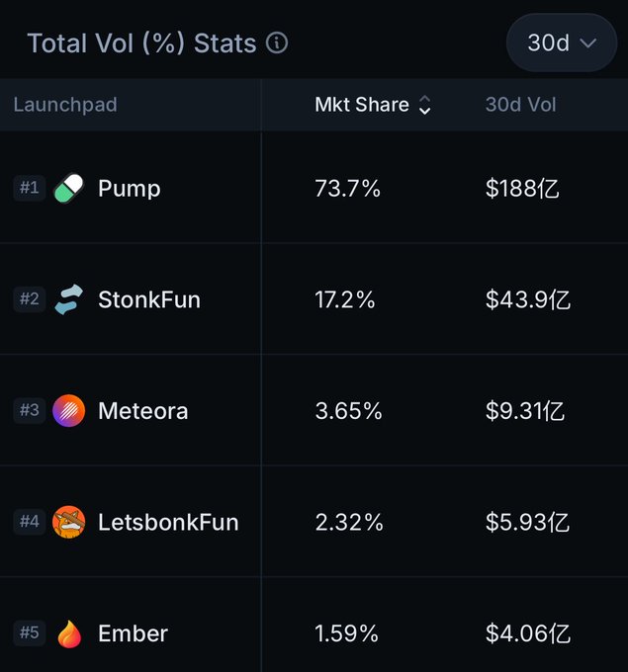Open the StonkFun launchpad name
Screen dimensions: 628x672
tap(149, 299)
